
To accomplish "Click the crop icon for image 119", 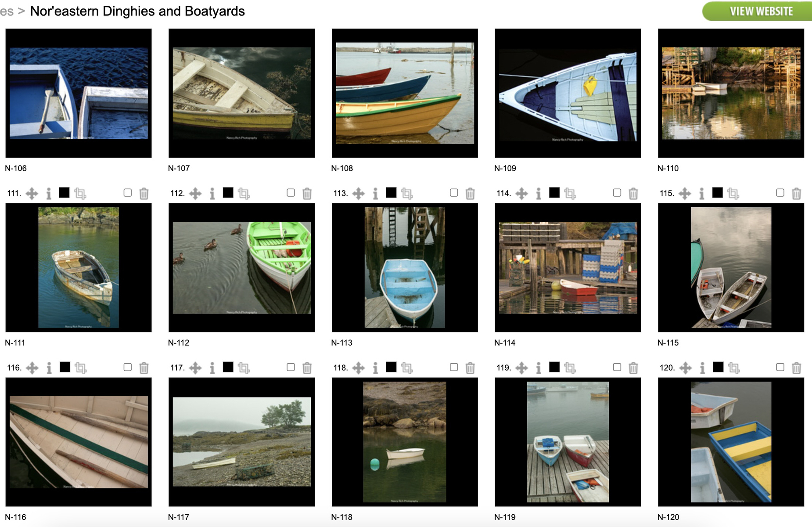I will tap(570, 368).
